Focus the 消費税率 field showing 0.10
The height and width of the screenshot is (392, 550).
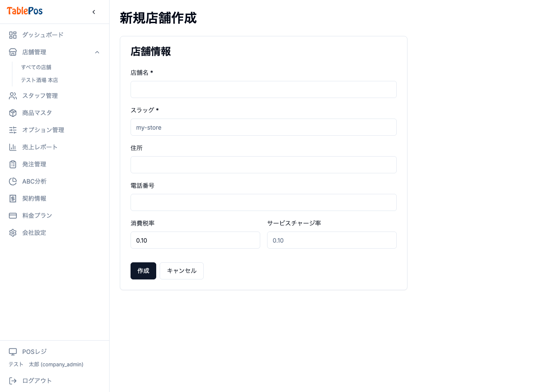tap(195, 240)
